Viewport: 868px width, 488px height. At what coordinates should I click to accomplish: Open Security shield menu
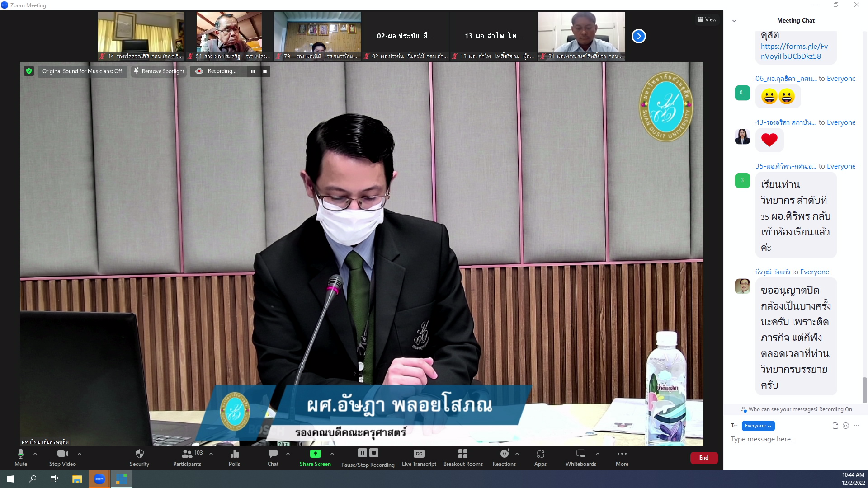(139, 457)
